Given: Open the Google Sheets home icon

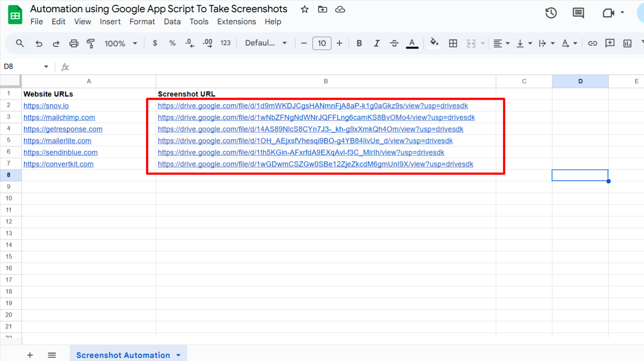Looking at the screenshot, I should [15, 15].
